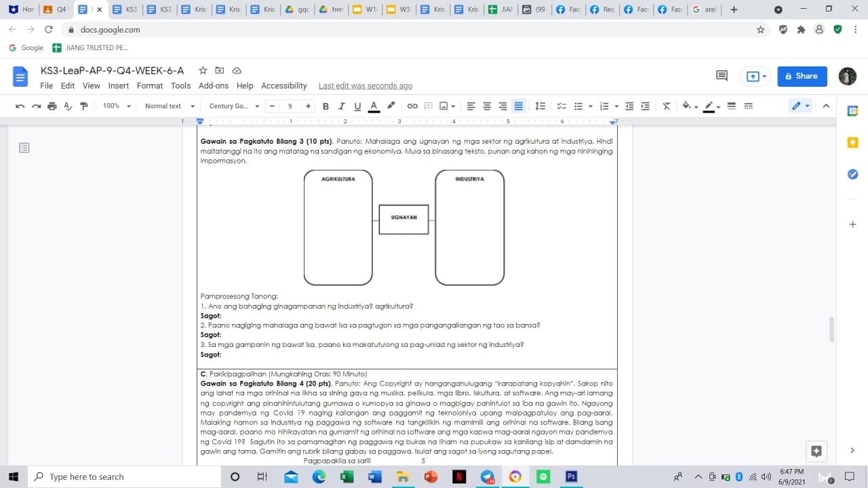Insert a link into the document
This screenshot has height=488, width=868.
[413, 106]
